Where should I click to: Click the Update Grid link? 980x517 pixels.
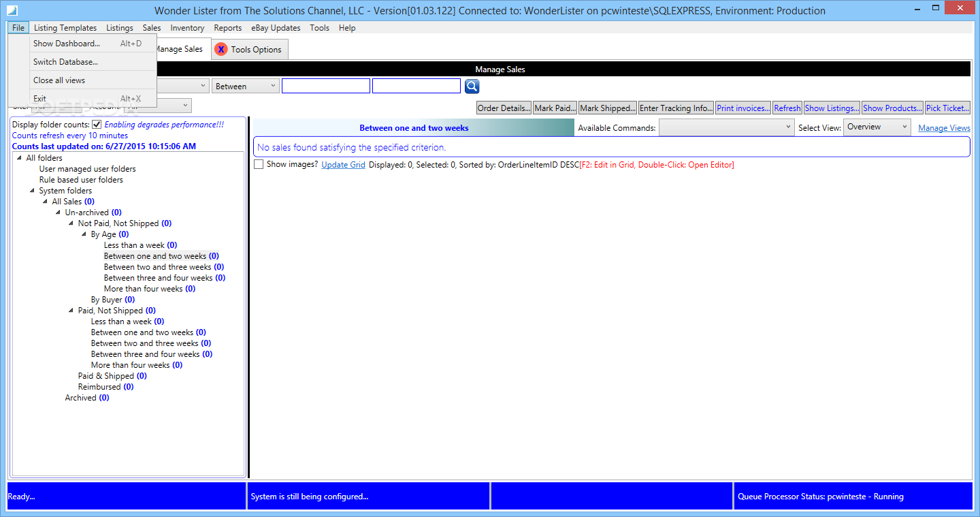343,165
